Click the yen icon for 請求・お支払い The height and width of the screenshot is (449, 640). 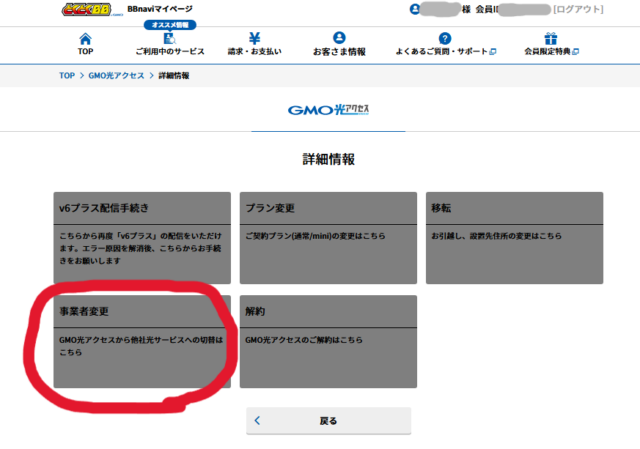click(254, 38)
